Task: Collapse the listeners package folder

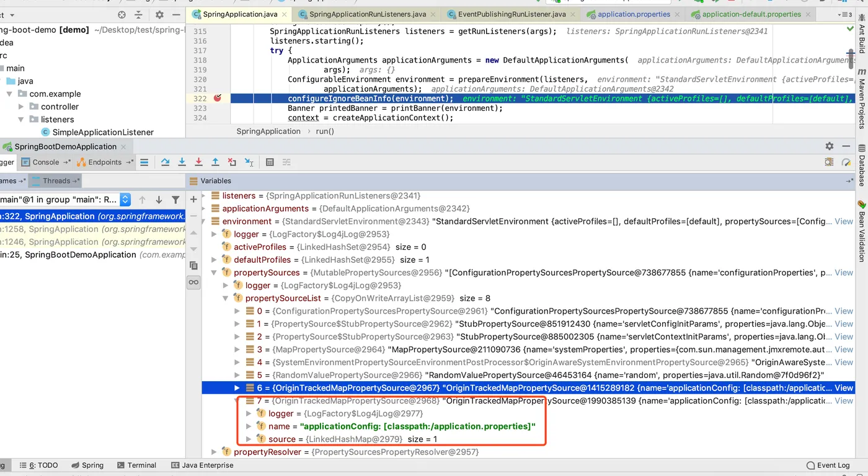Action: coord(21,120)
